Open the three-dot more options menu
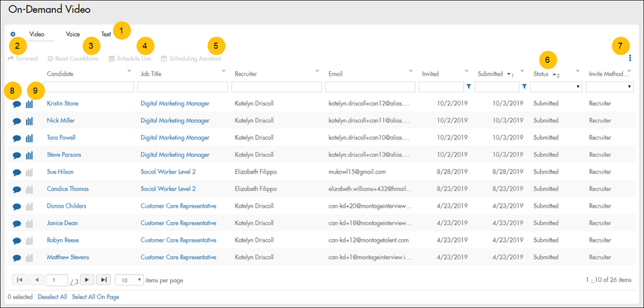The width and height of the screenshot is (644, 308). pos(630,58)
